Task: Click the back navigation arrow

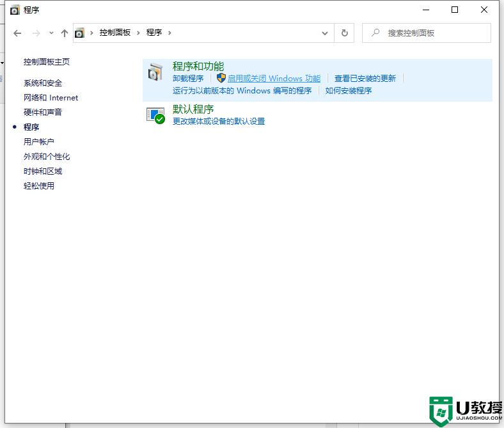Action: pyautogui.click(x=17, y=33)
